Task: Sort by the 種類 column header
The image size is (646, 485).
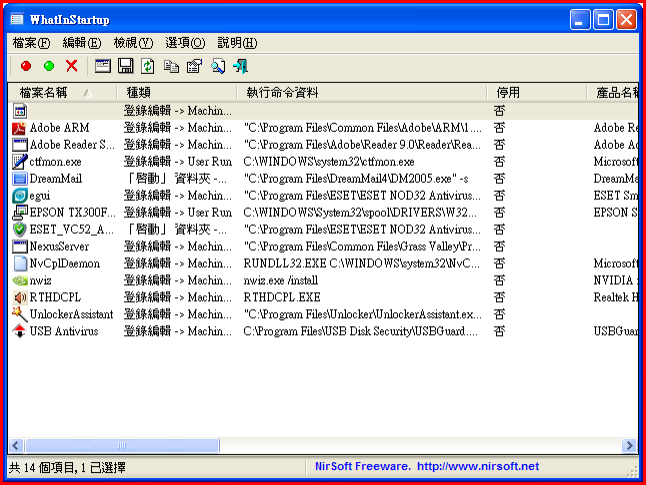Action: (x=138, y=92)
